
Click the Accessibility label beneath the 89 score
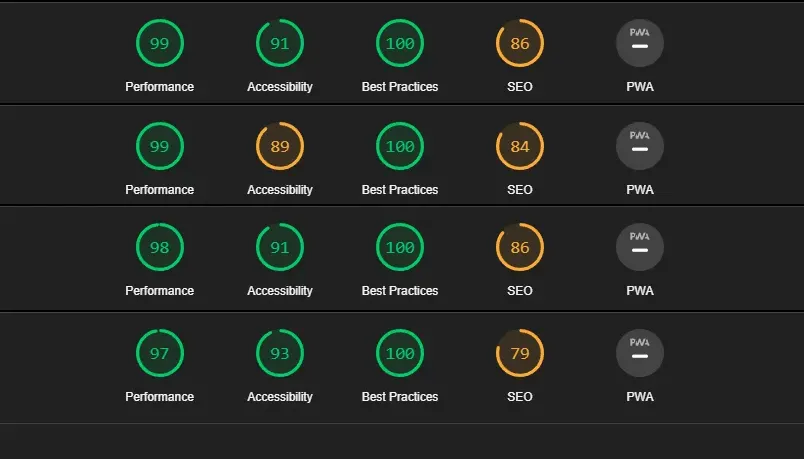pyautogui.click(x=280, y=190)
